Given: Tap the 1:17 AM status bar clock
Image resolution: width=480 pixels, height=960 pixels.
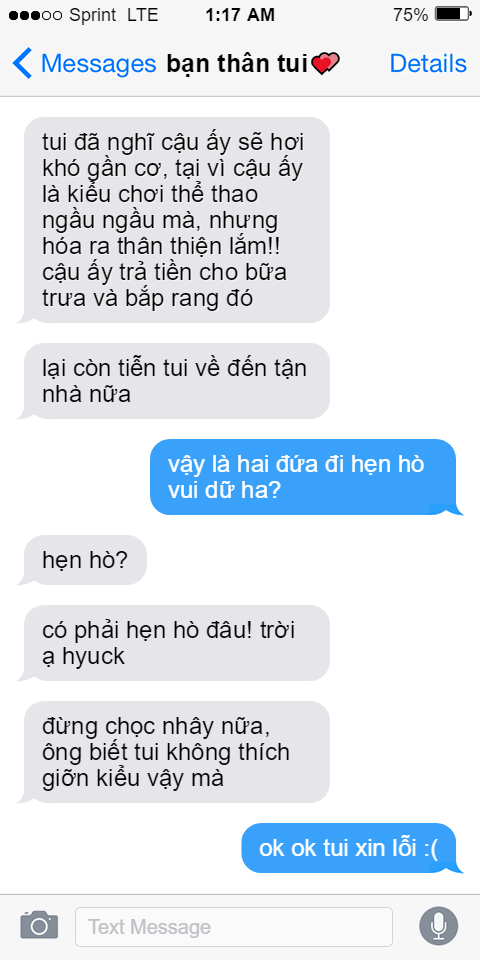Looking at the screenshot, I should [240, 15].
